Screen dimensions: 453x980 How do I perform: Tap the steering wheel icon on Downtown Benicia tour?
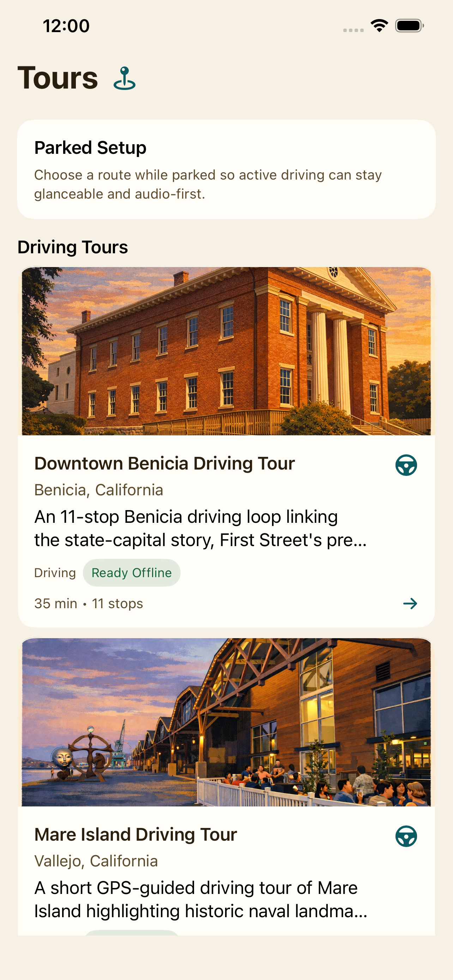click(406, 465)
